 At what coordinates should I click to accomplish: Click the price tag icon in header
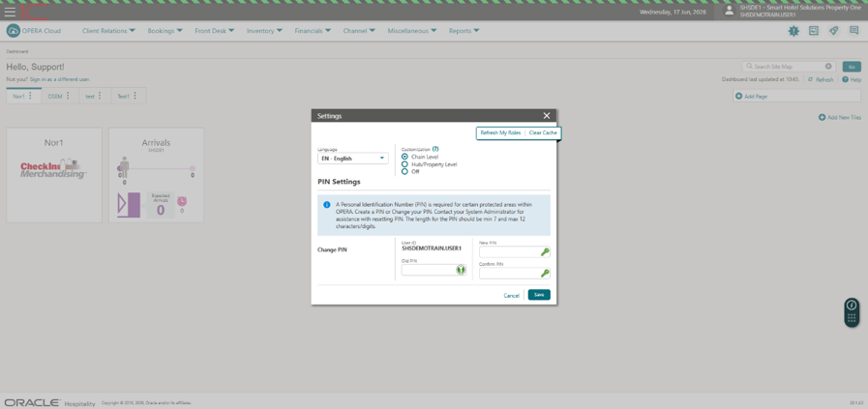coord(834,31)
